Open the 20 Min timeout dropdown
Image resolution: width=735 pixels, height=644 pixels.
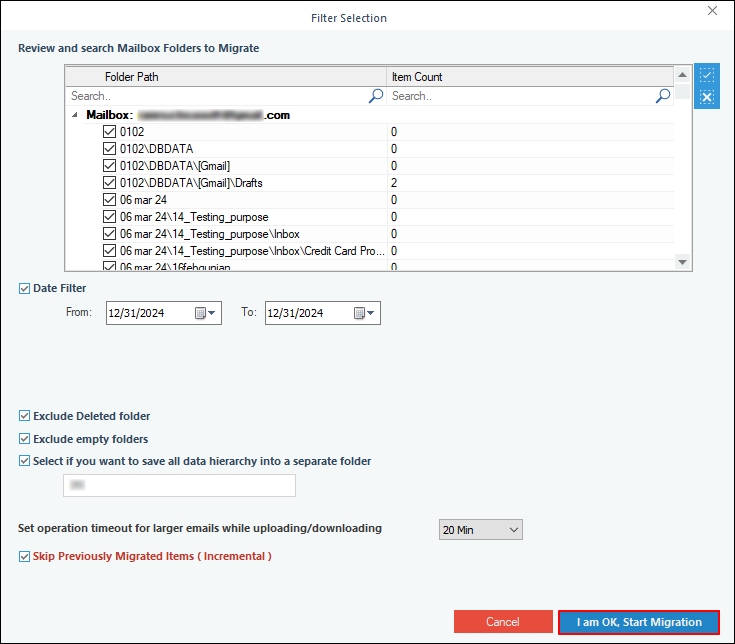[x=480, y=530]
